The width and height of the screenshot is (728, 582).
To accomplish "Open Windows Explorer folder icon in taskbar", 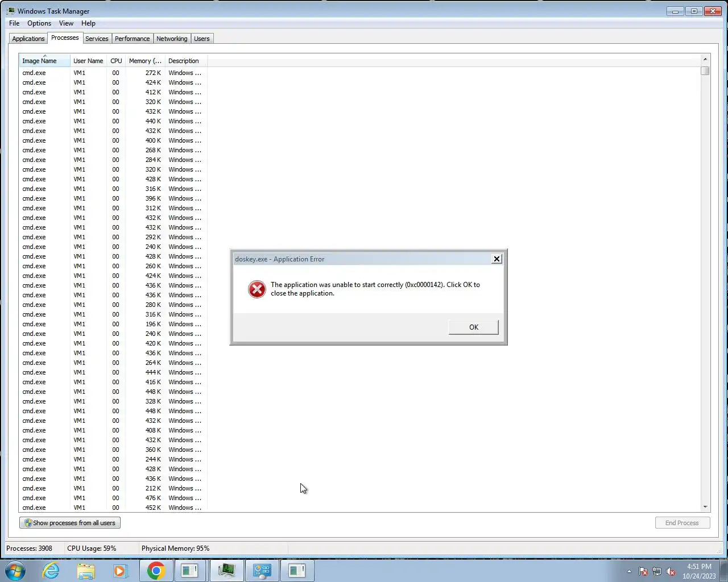I will click(86, 571).
